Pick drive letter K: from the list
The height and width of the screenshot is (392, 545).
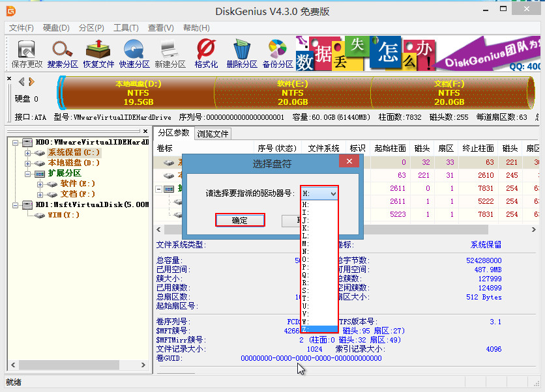(319, 228)
